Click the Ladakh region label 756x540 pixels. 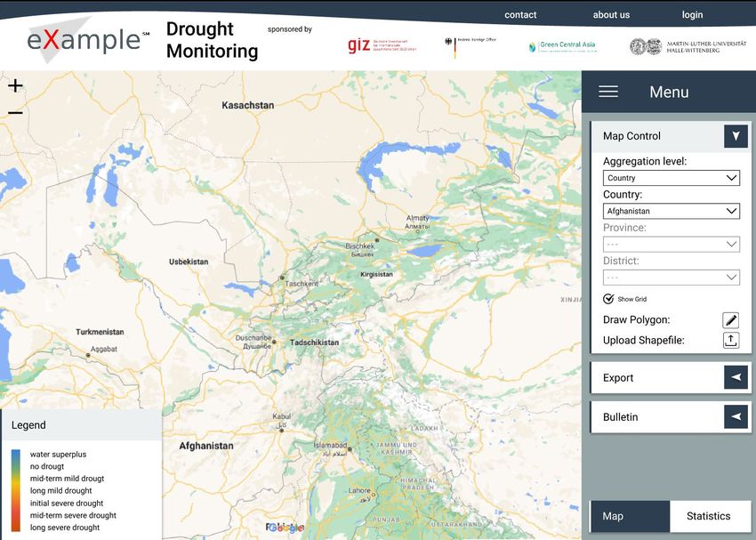[x=424, y=428]
